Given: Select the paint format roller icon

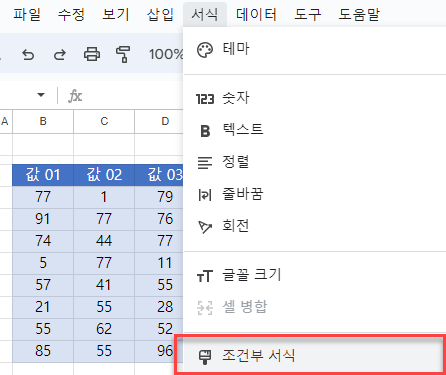Looking at the screenshot, I should click(123, 54).
